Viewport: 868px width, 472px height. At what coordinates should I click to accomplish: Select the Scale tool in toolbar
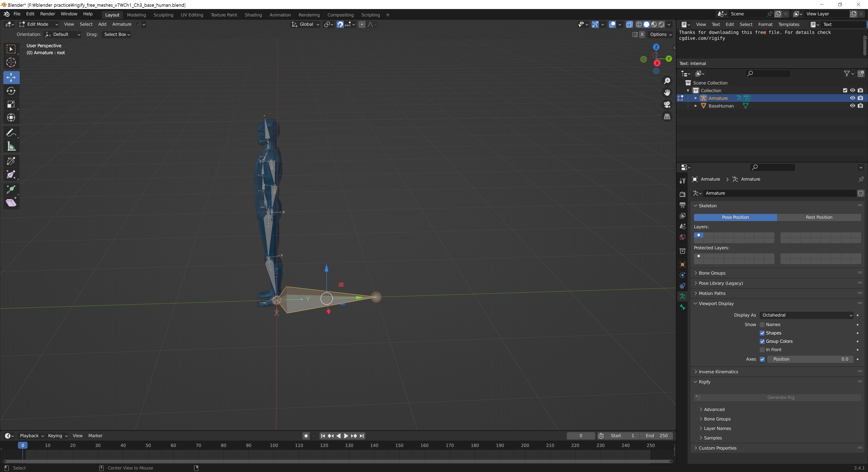pyautogui.click(x=11, y=104)
